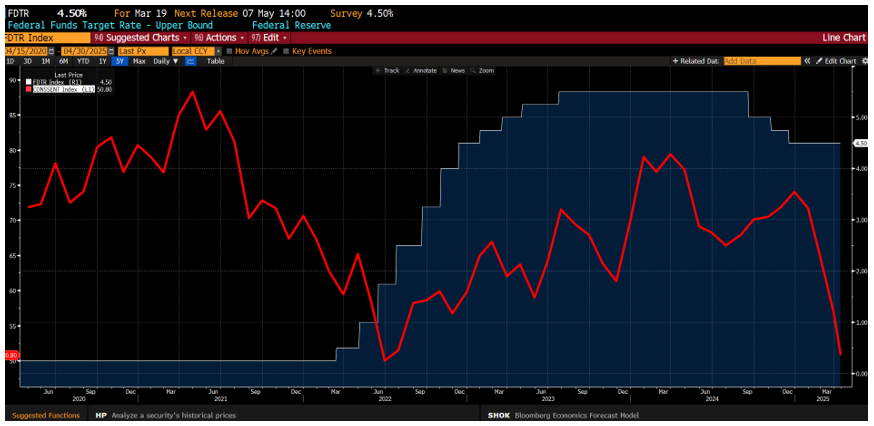Open the Actions dropdown menu
Image resolution: width=874 pixels, height=426 pixels.
pyautogui.click(x=219, y=37)
